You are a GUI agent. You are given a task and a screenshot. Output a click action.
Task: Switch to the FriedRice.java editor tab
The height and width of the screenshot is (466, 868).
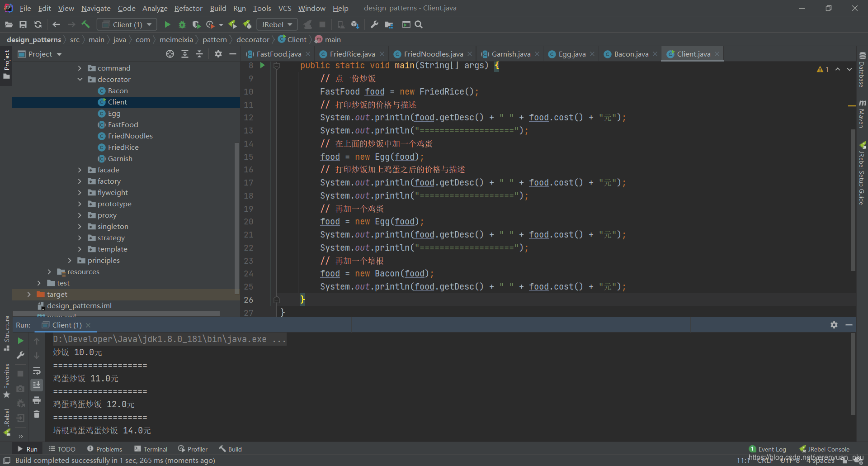click(352, 54)
